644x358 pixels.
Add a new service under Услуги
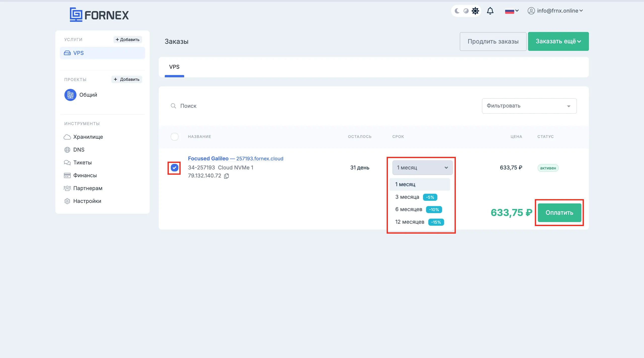point(128,40)
